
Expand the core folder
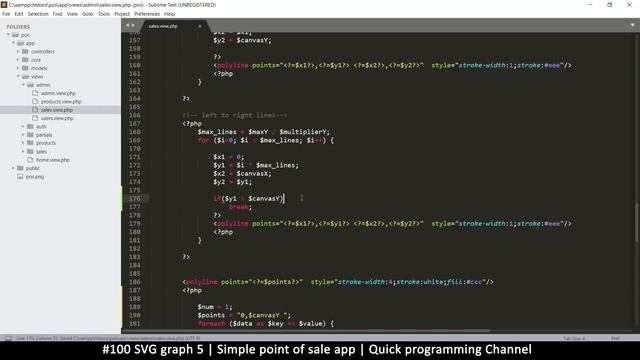18,60
